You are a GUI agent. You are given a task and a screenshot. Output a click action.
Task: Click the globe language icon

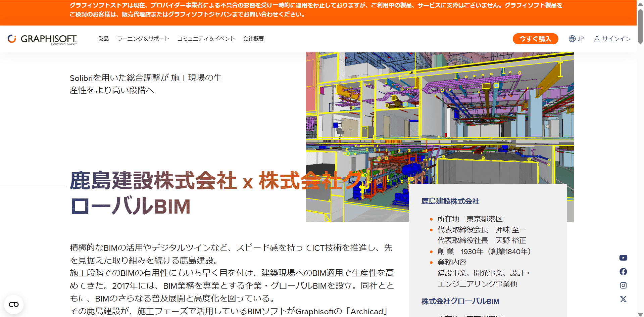(x=572, y=39)
